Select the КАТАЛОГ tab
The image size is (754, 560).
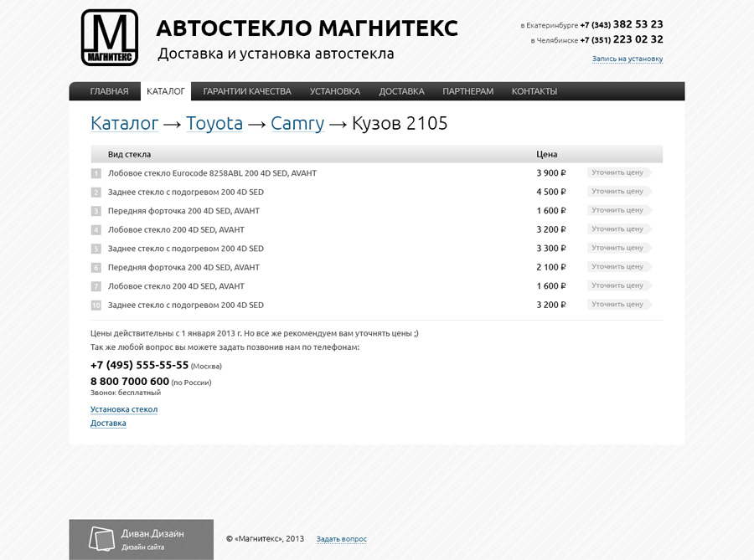[166, 91]
